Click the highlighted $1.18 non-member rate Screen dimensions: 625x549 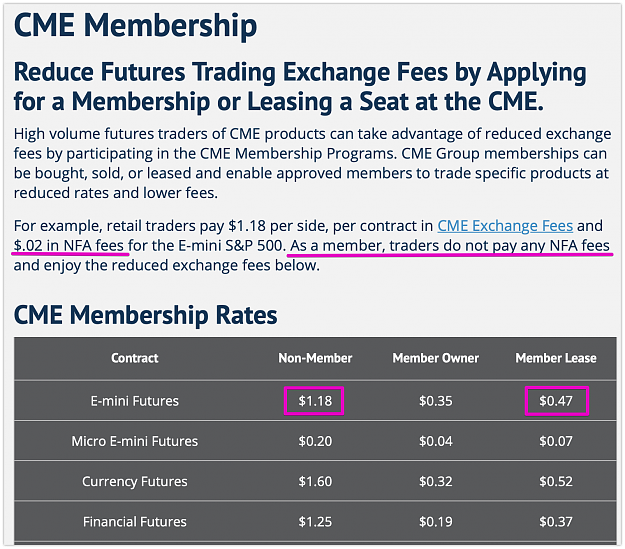[x=314, y=401]
